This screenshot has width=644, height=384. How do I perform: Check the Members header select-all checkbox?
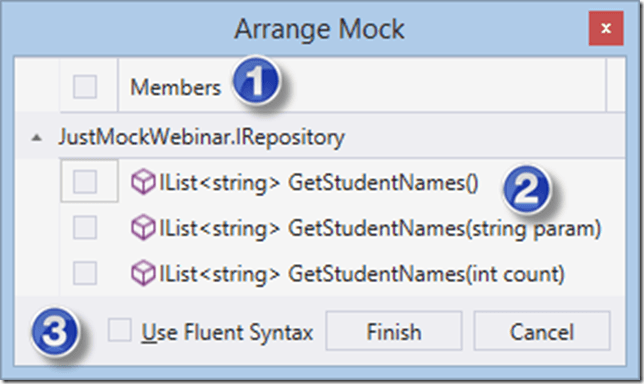(85, 86)
